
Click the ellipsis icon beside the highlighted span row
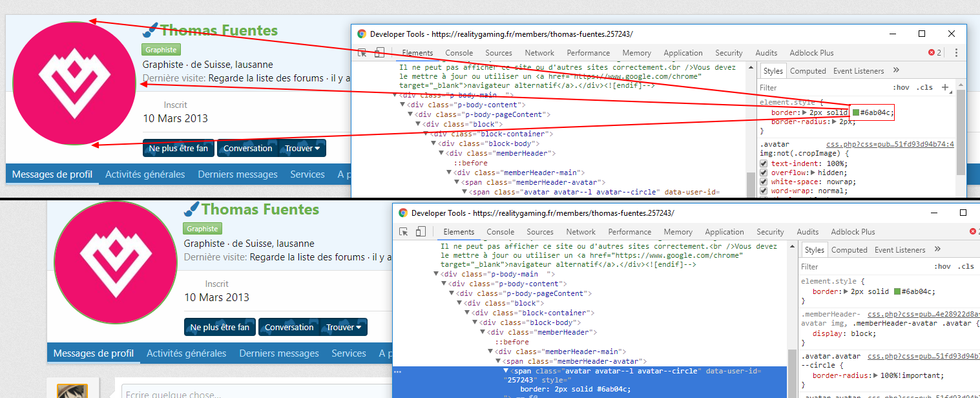(x=397, y=372)
